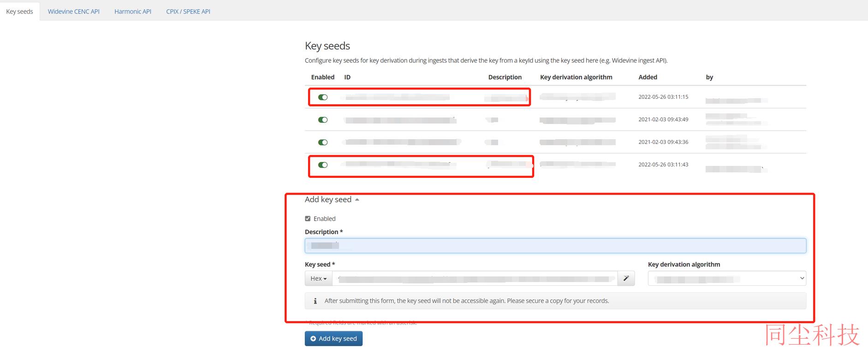Open the Hex format dropdown
868x353 pixels.
click(x=319, y=278)
